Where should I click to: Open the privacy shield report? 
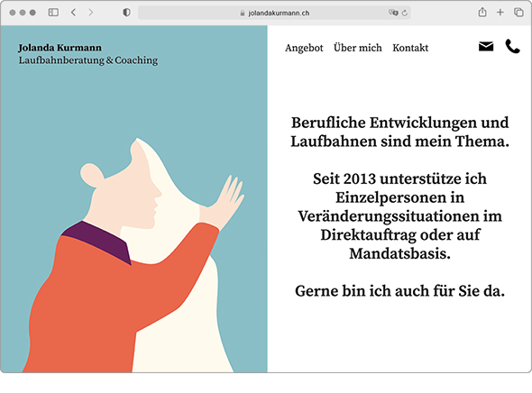(126, 13)
